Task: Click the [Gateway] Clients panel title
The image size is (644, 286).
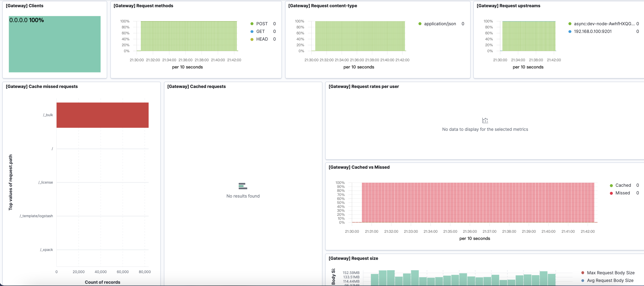Action: click(x=25, y=6)
